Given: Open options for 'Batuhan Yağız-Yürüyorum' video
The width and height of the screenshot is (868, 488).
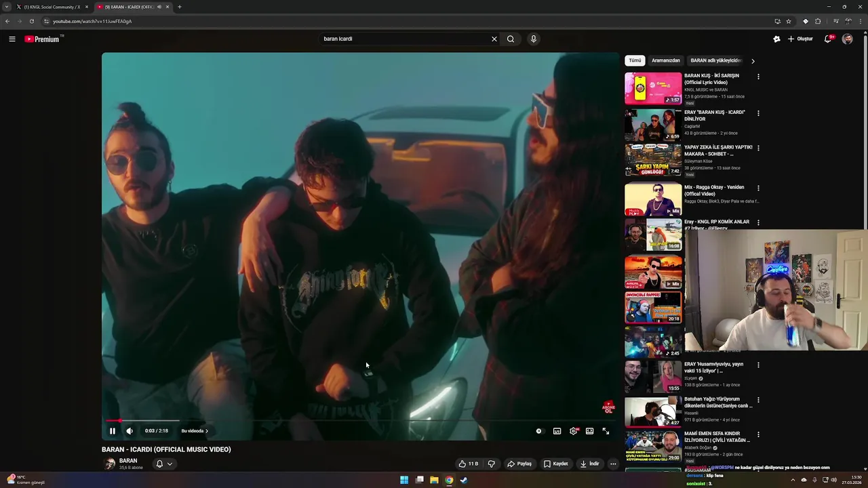Looking at the screenshot, I should [x=758, y=400].
